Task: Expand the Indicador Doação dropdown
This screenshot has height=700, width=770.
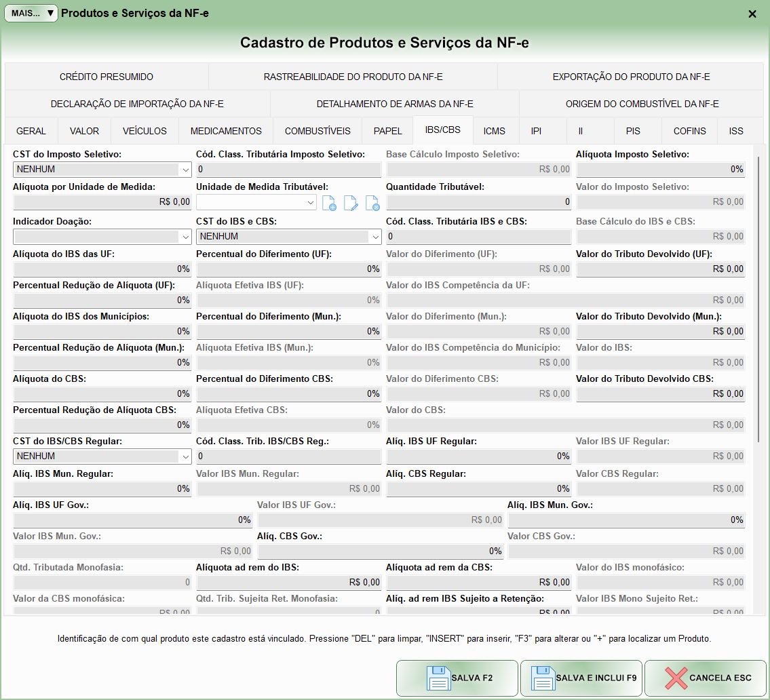Action: coord(185,237)
